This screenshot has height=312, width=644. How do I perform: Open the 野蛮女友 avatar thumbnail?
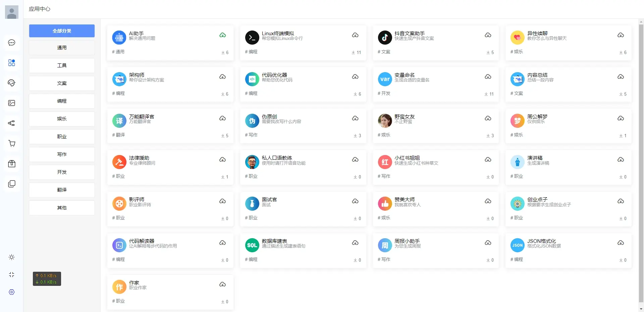coord(385,121)
